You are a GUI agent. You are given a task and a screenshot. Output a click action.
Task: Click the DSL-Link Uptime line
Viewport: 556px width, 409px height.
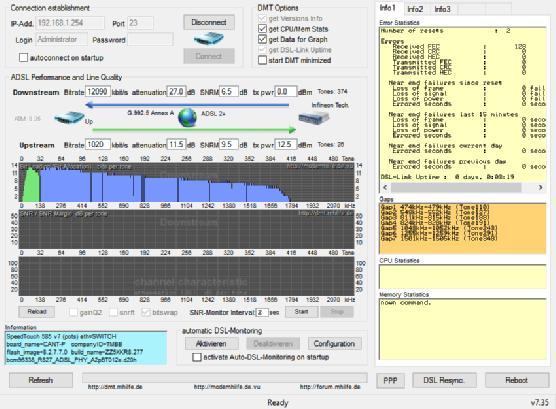pos(447,177)
